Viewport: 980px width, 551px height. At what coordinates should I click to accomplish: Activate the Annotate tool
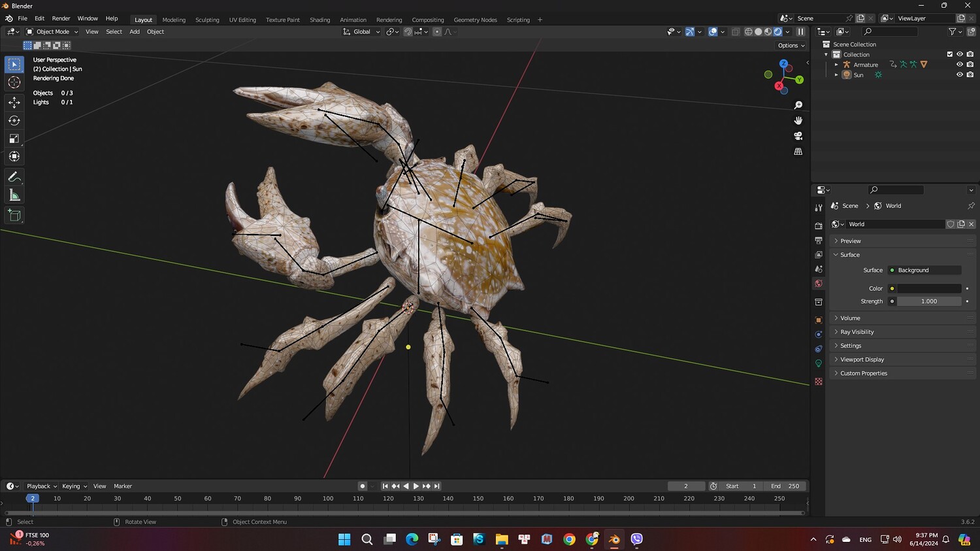tap(14, 177)
